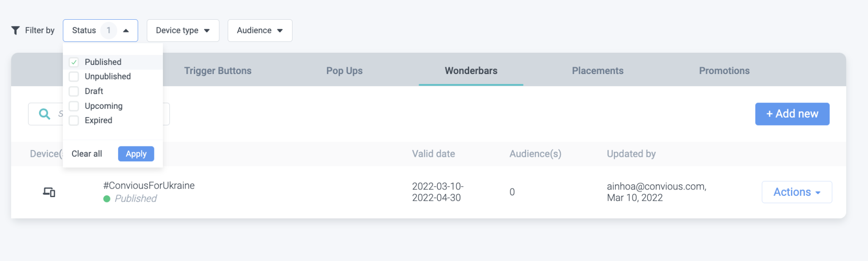Image resolution: width=868 pixels, height=261 pixels.
Task: Click the Add new button
Action: click(x=792, y=114)
